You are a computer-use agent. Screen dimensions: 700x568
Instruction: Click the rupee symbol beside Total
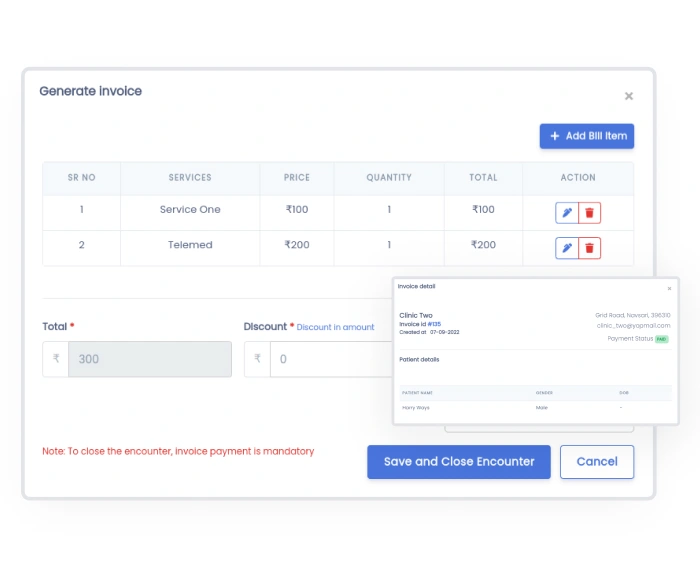point(56,359)
